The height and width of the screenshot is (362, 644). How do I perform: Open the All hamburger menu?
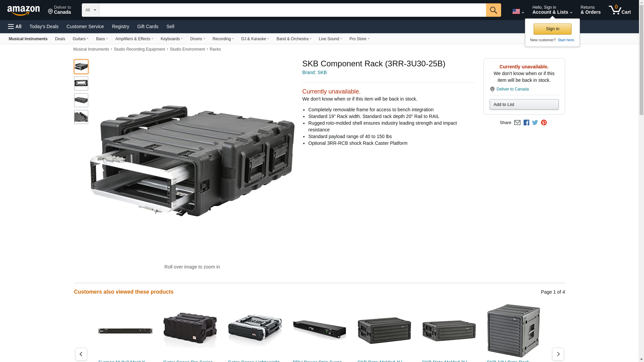15,26
